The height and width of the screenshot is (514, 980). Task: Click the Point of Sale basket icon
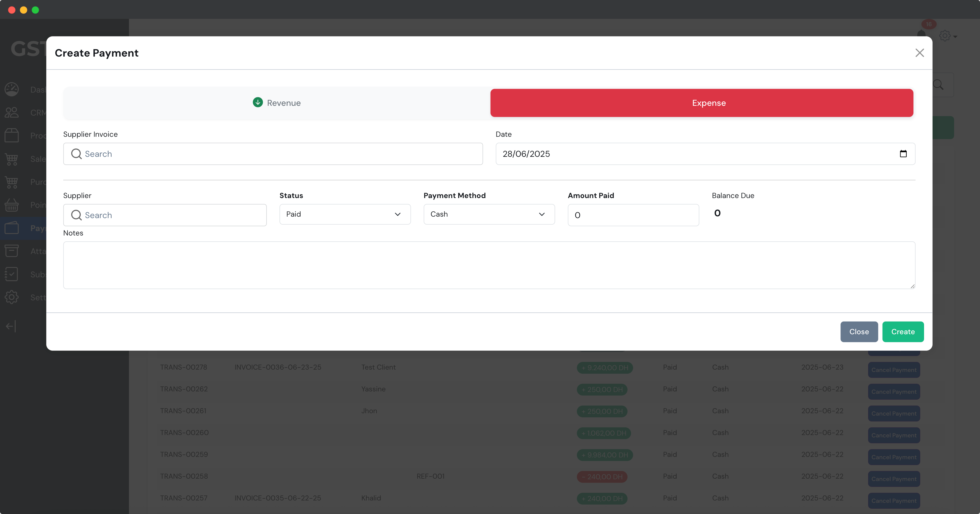(x=12, y=205)
